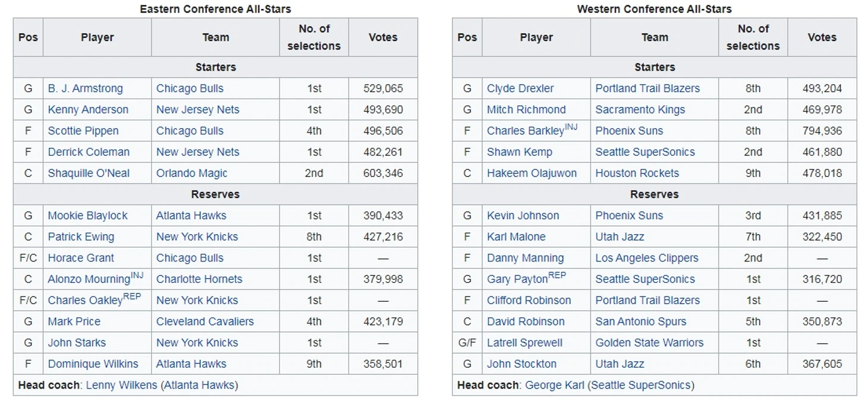The height and width of the screenshot is (401, 868).
Task: Open the Charles Barkley player link
Action: [525, 131]
